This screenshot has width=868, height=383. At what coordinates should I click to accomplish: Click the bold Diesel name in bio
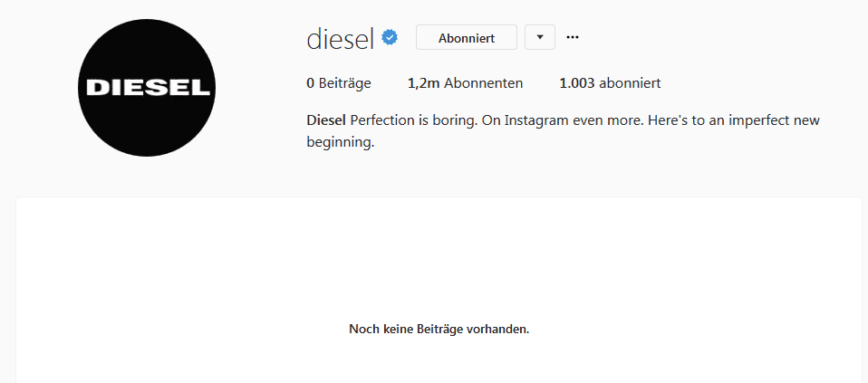[x=326, y=120]
